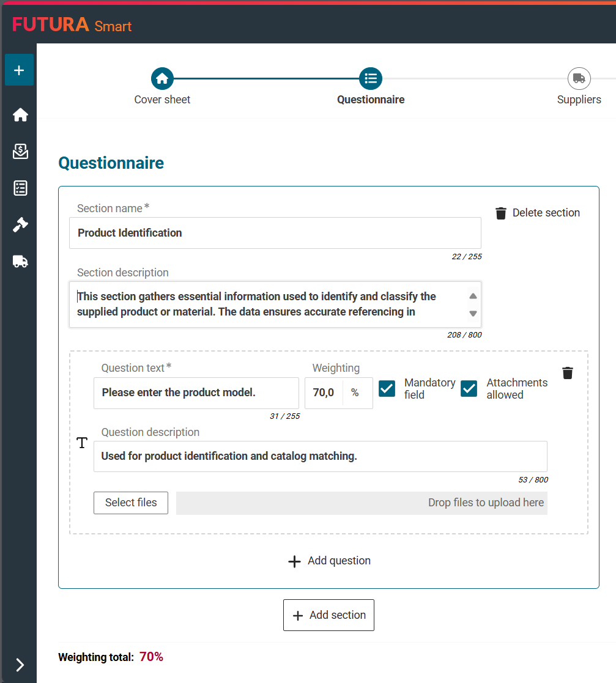This screenshot has width=616, height=683.
Task: Click the plus icon in the left sidebar
Action: (19, 70)
